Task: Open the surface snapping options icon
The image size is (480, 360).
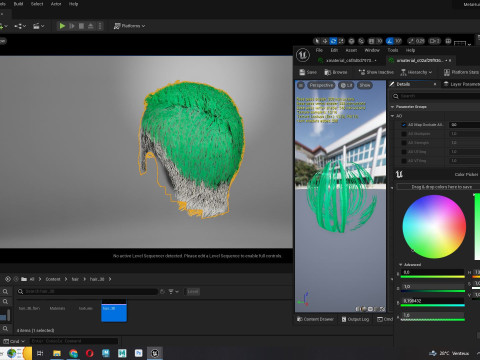Action: 361,41
